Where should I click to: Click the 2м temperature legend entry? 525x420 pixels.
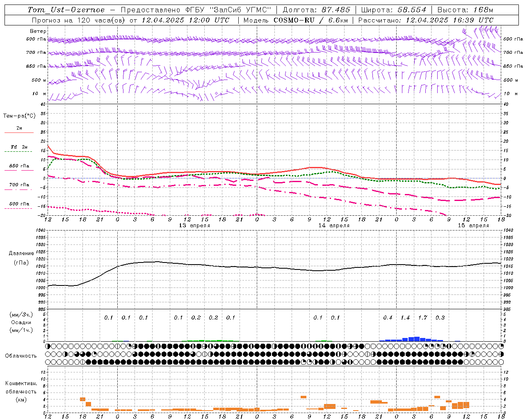[x=19, y=128]
